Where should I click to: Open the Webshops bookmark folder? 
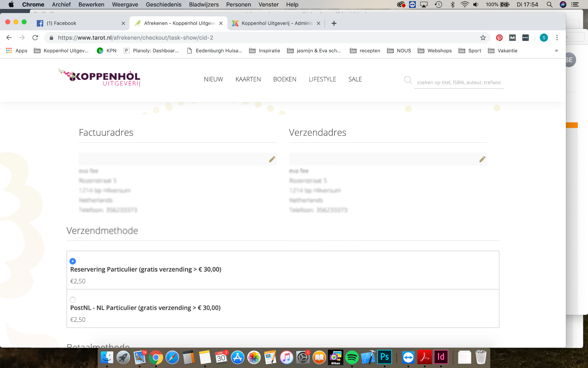(x=435, y=51)
